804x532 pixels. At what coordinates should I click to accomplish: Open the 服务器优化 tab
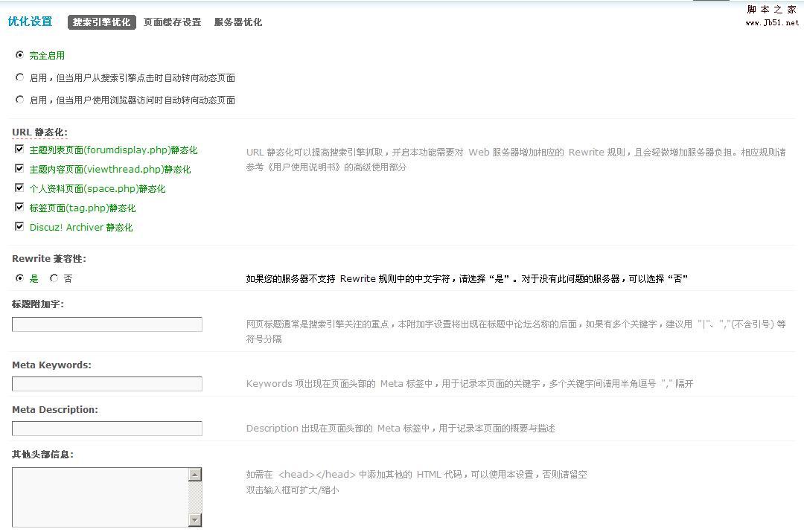[238, 22]
